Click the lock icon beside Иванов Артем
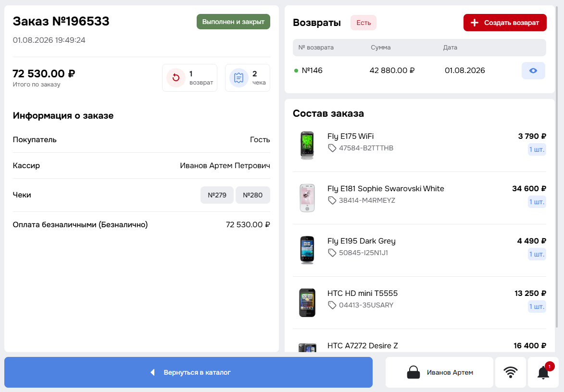The height and width of the screenshot is (392, 564). click(414, 372)
